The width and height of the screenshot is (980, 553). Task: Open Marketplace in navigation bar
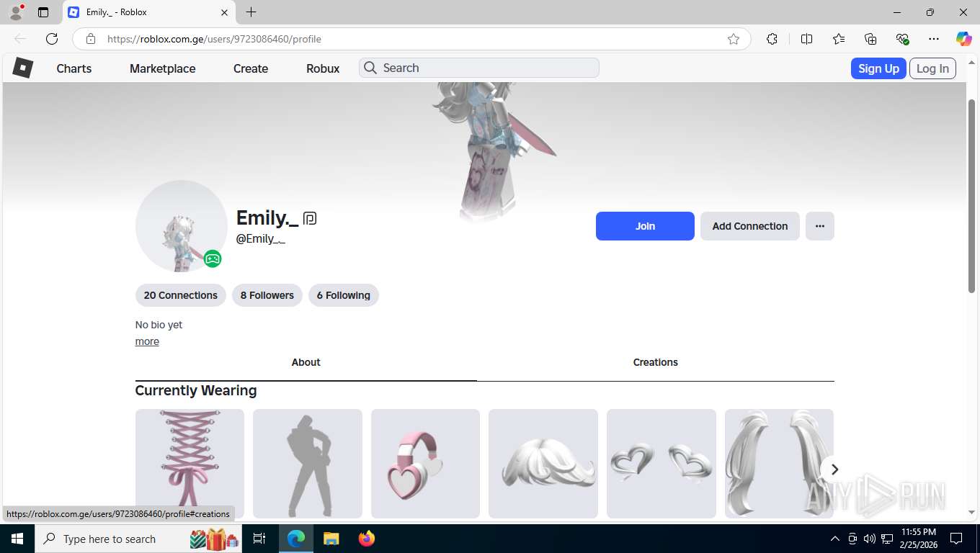163,68
